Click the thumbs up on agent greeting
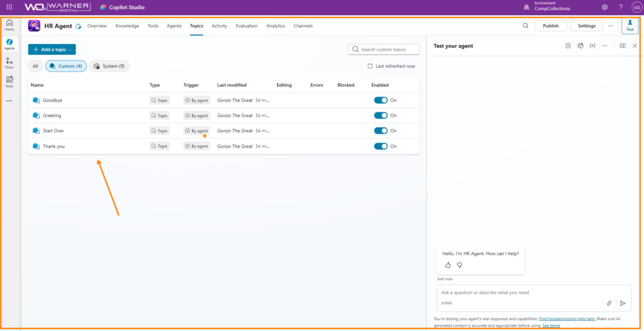Image resolution: width=644 pixels, height=331 pixels. (448, 265)
